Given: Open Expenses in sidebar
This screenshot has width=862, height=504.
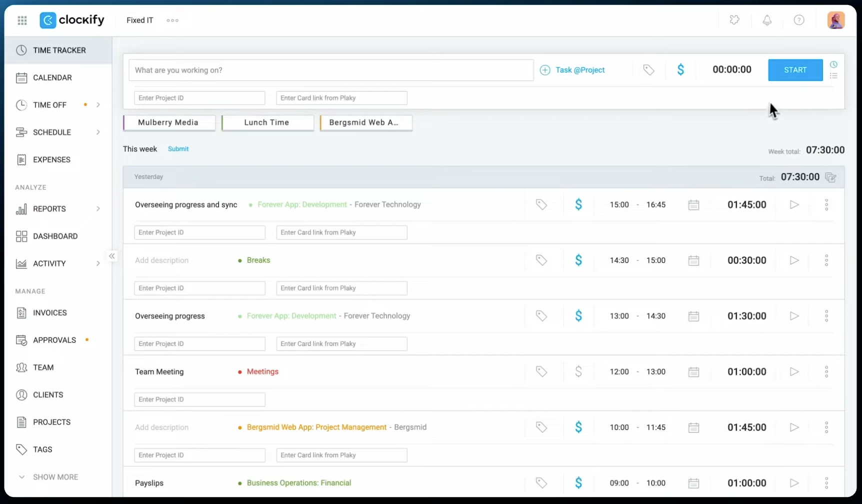Looking at the screenshot, I should [x=58, y=159].
